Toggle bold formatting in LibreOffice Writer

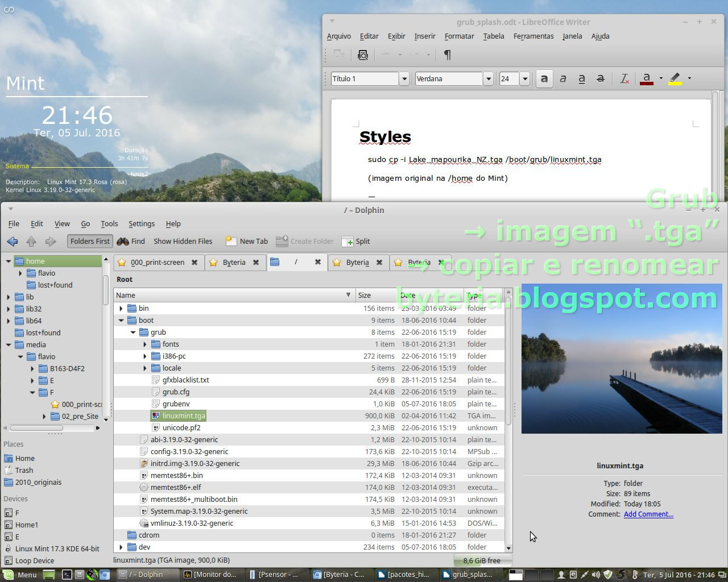[x=544, y=79]
